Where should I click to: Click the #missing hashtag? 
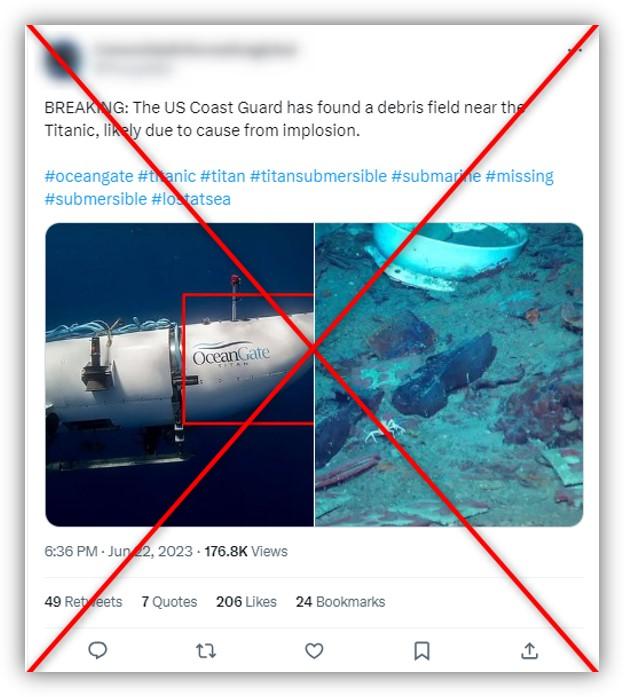pyautogui.click(x=520, y=176)
